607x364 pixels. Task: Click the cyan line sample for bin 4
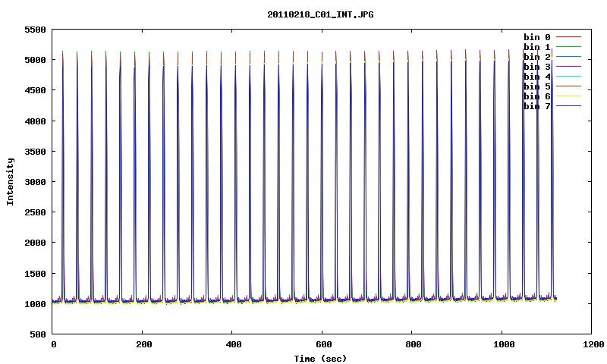pyautogui.click(x=568, y=77)
